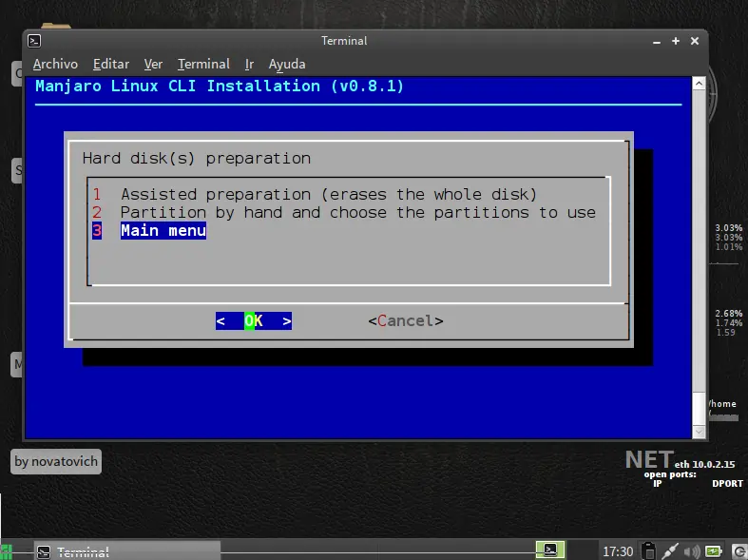Minimize the Terminal window
The image size is (748, 560).
[657, 42]
